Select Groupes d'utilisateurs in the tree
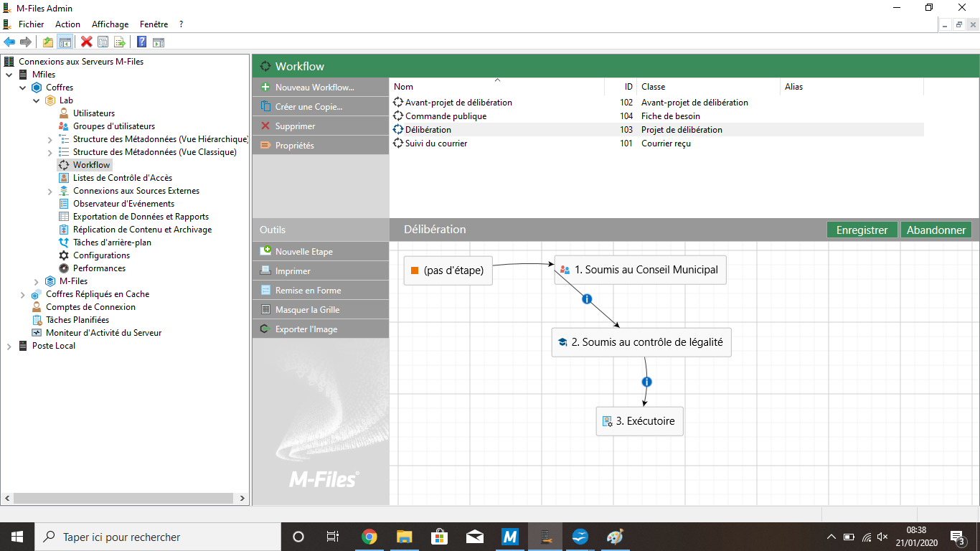Image resolution: width=980 pixels, height=551 pixels. [x=114, y=126]
